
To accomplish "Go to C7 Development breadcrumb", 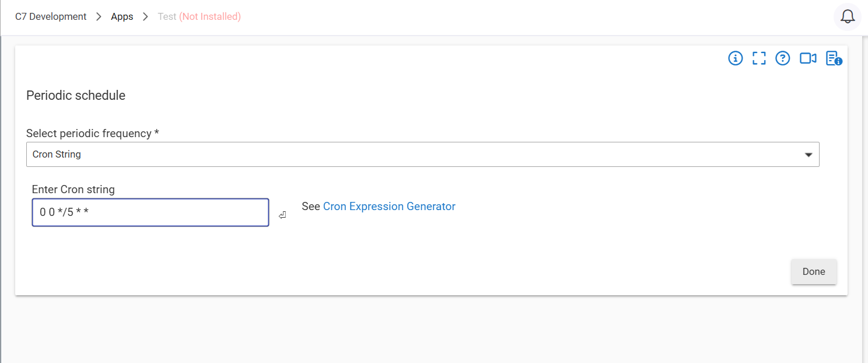I will pyautogui.click(x=51, y=17).
